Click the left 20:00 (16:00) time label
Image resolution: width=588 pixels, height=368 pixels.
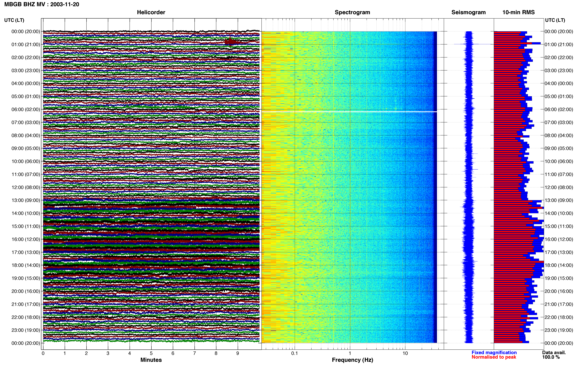point(26,291)
